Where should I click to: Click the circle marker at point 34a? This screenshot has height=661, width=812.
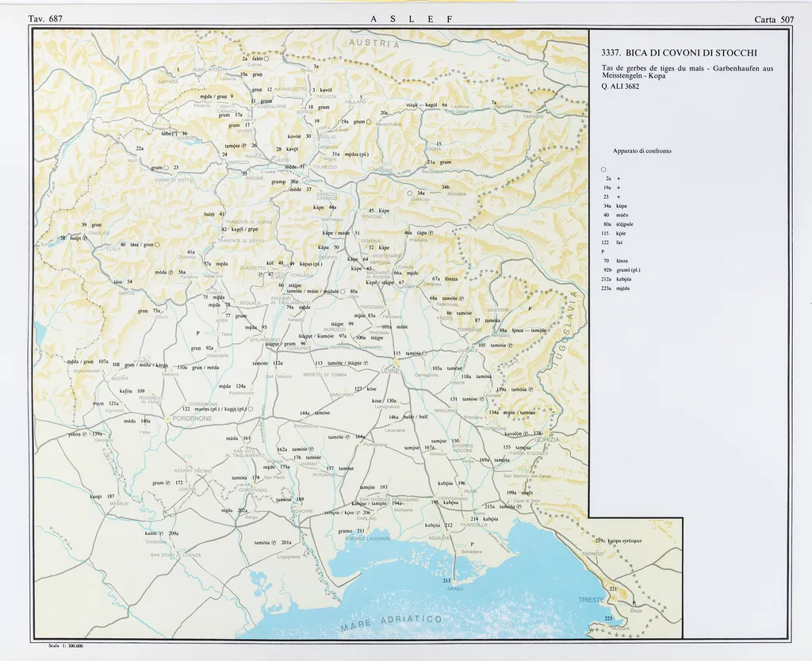tap(410, 193)
